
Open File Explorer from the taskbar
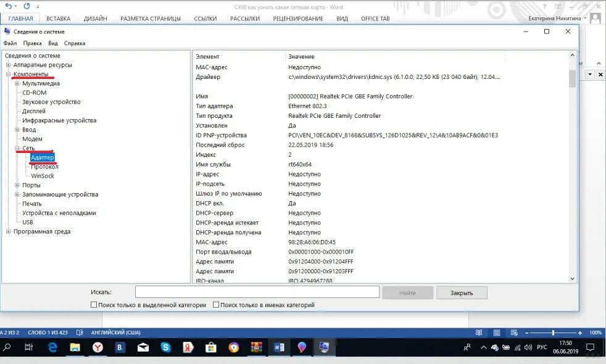[x=75, y=347]
